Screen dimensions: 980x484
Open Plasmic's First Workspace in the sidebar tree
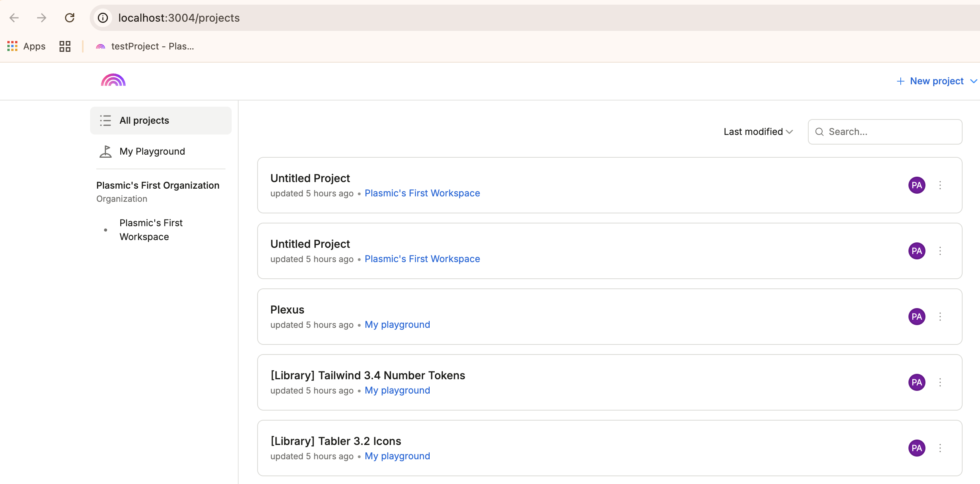pyautogui.click(x=151, y=230)
